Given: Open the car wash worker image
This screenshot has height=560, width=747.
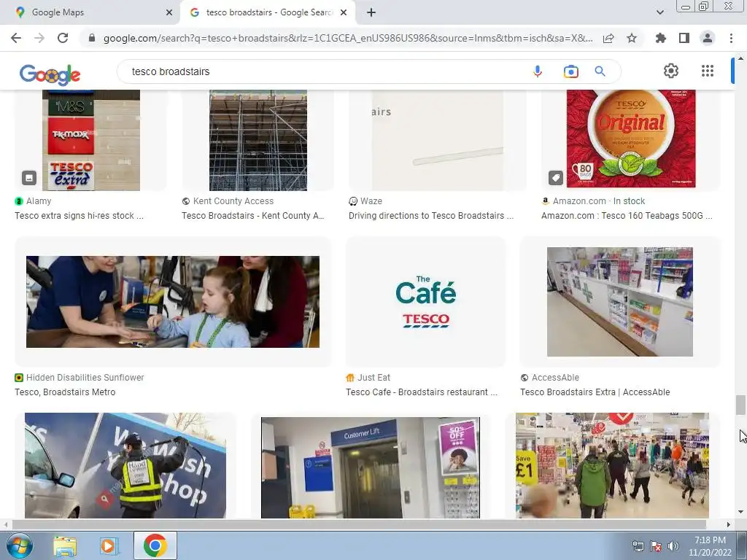Looking at the screenshot, I should pyautogui.click(x=125, y=465).
